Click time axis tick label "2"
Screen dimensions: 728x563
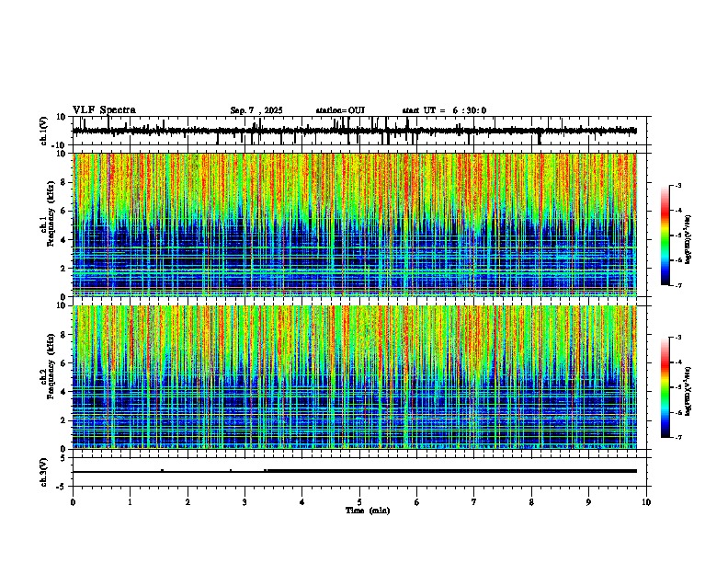[188, 502]
